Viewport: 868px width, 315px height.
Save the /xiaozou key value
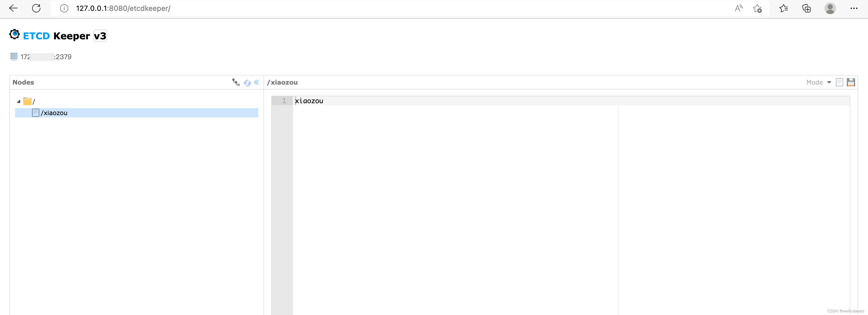pyautogui.click(x=850, y=82)
